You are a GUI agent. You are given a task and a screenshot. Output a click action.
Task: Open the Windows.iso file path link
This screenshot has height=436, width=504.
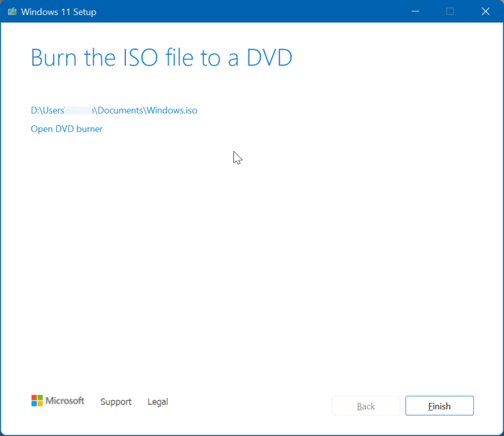pyautogui.click(x=114, y=111)
